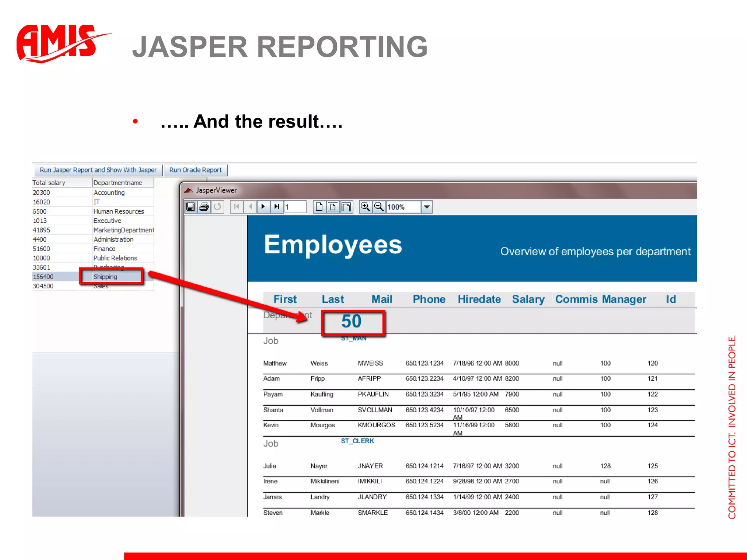Click phone number 650.123.5234
This screenshot has width=747, height=560.
pyautogui.click(x=425, y=425)
